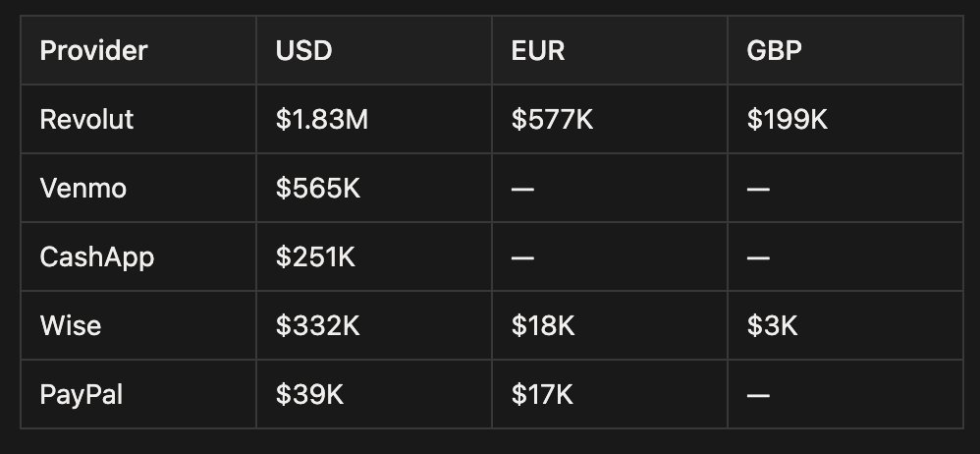Click Wise's $18K EUR value
Screen dimensions: 980x454
pos(543,325)
